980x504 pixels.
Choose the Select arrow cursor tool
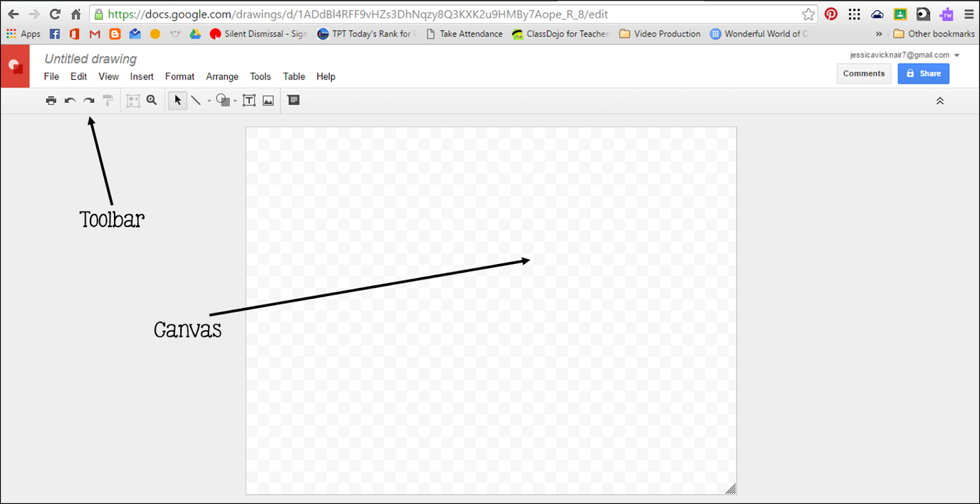pos(178,100)
